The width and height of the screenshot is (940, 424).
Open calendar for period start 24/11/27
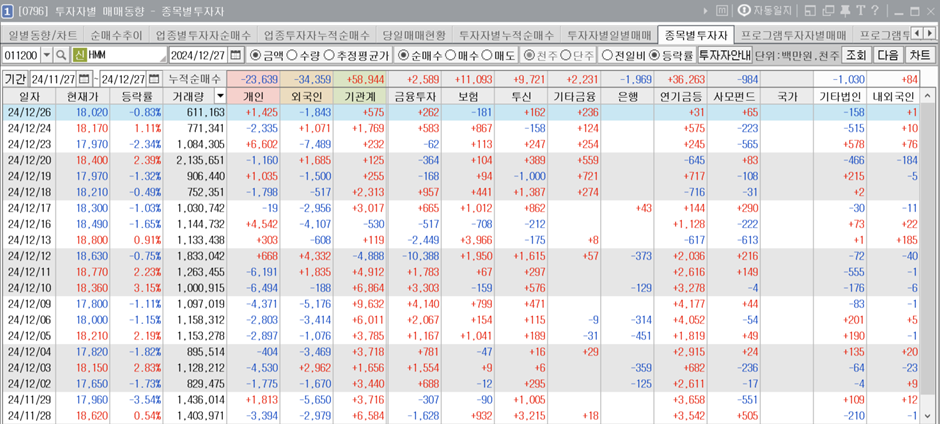82,78
